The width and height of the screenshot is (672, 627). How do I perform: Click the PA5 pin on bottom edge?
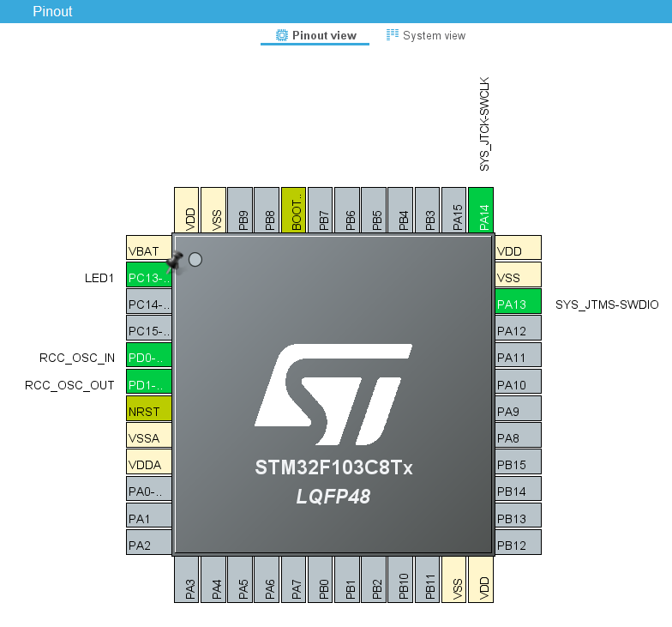coord(240,580)
